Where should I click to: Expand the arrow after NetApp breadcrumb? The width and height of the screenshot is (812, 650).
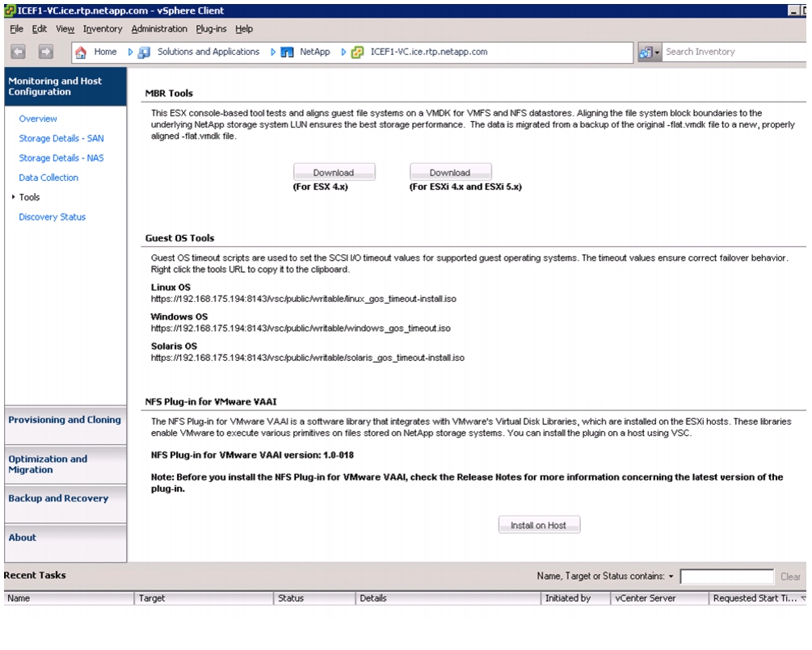pyautogui.click(x=343, y=52)
